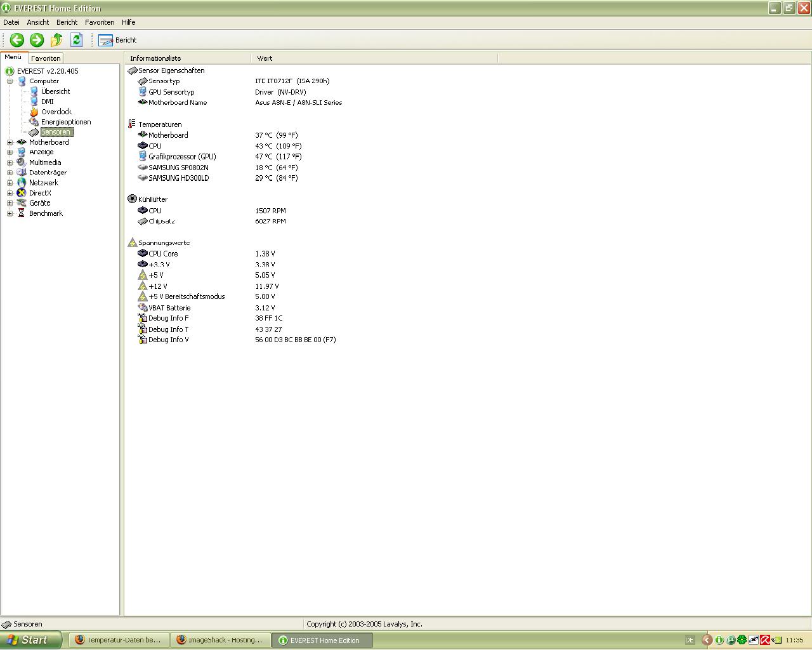Switch to ImageShack Firefox taskbar window
812x650 pixels.
click(x=220, y=640)
